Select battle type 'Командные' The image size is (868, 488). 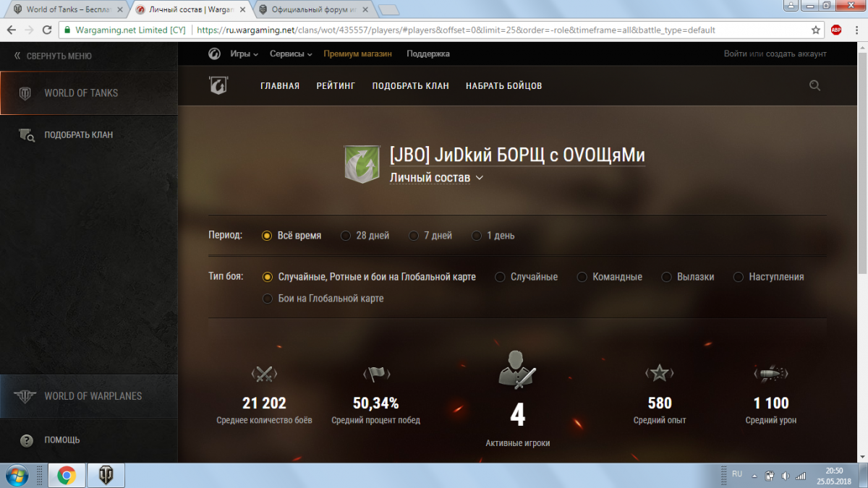610,277
